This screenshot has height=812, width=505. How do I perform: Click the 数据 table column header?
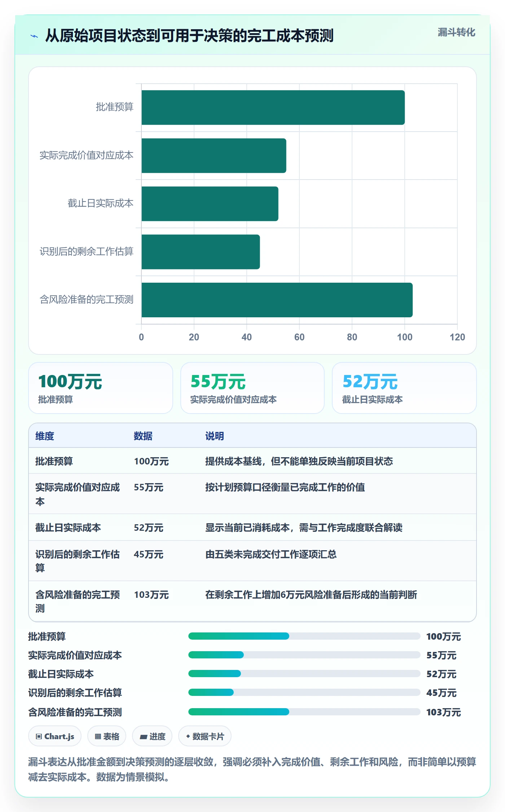(143, 436)
